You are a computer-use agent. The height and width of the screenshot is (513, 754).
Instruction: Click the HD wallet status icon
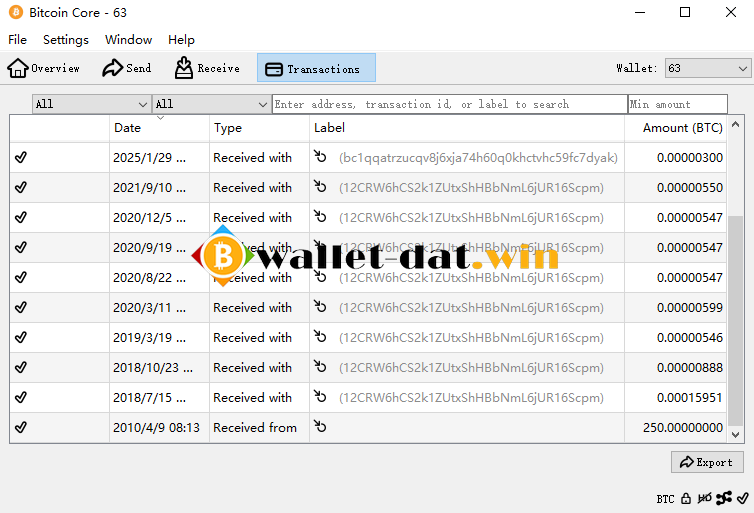tap(704, 499)
